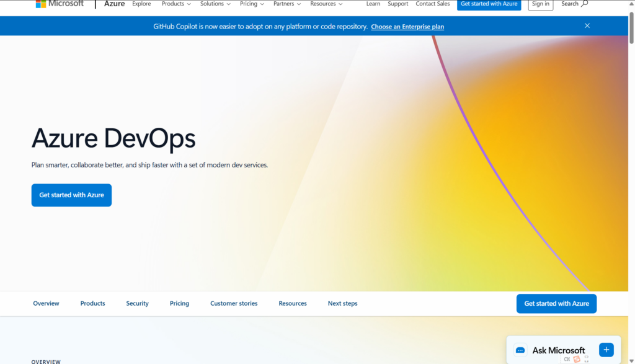Open the Contact Sales link

pyautogui.click(x=432, y=4)
